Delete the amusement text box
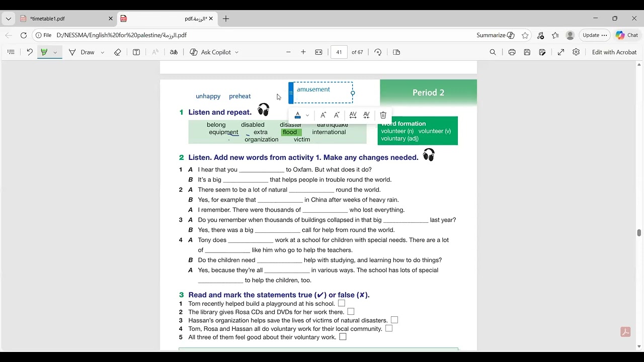The image size is (644, 362). [383, 115]
